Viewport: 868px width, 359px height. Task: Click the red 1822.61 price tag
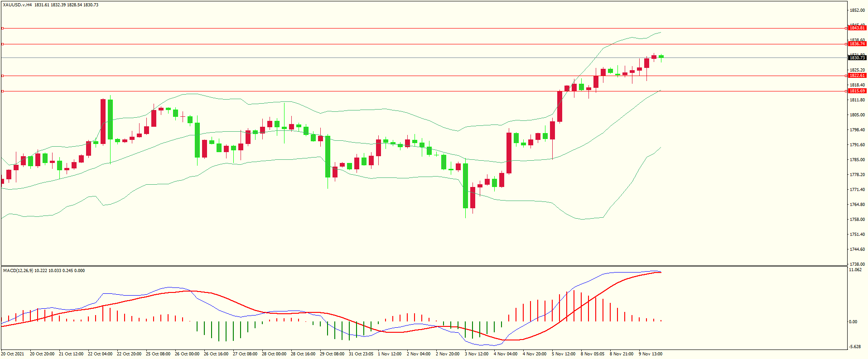point(857,76)
